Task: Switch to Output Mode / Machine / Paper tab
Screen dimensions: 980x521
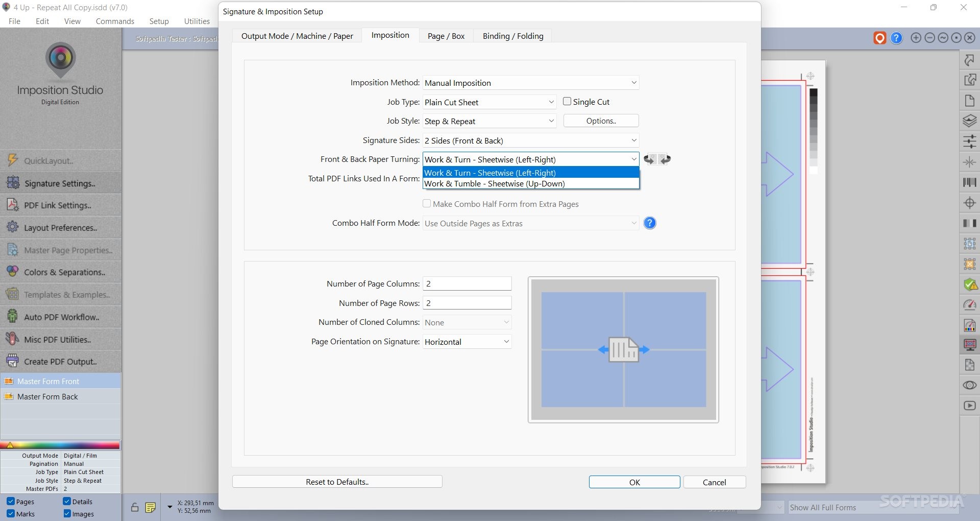Action: point(297,36)
